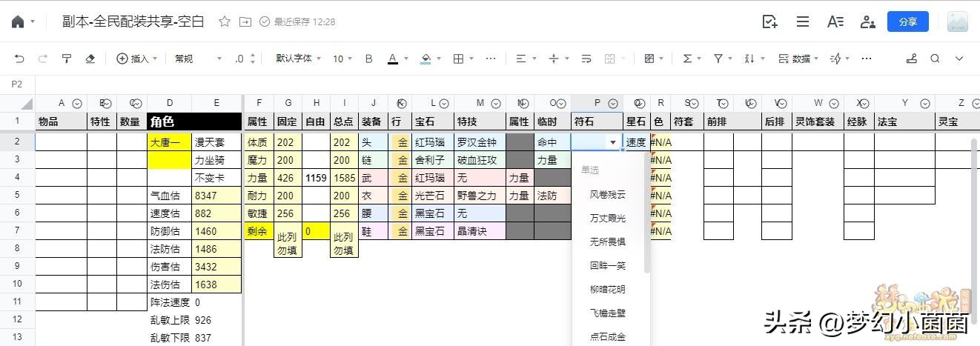980x346 pixels.
Task: Select the 破血狂攻 cell
Action: [x=480, y=159]
